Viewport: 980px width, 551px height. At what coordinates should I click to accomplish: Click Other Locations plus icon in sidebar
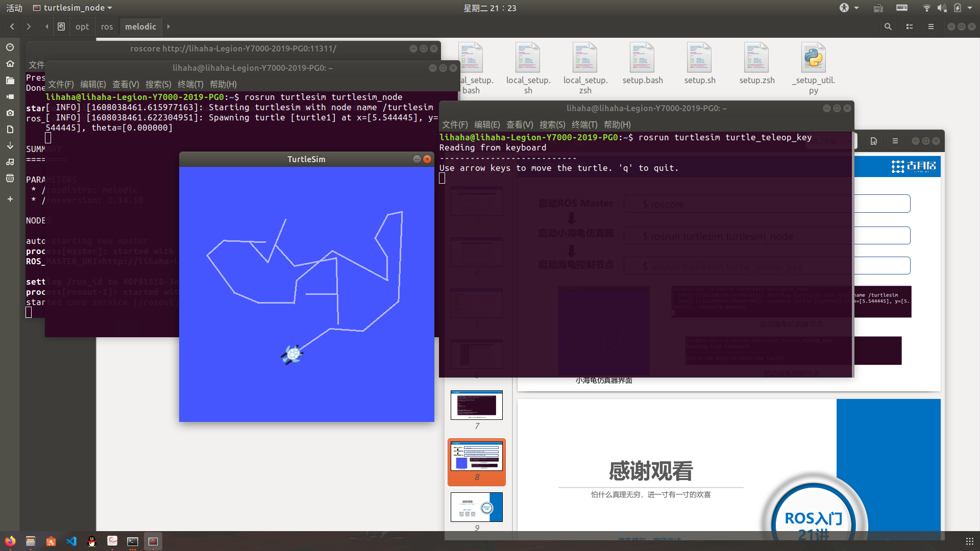click(x=10, y=199)
